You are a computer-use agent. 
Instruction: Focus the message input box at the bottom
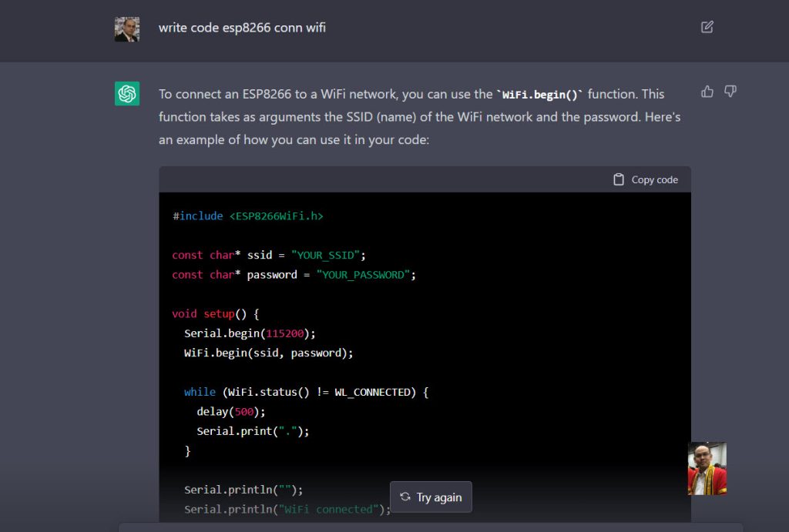point(430,527)
